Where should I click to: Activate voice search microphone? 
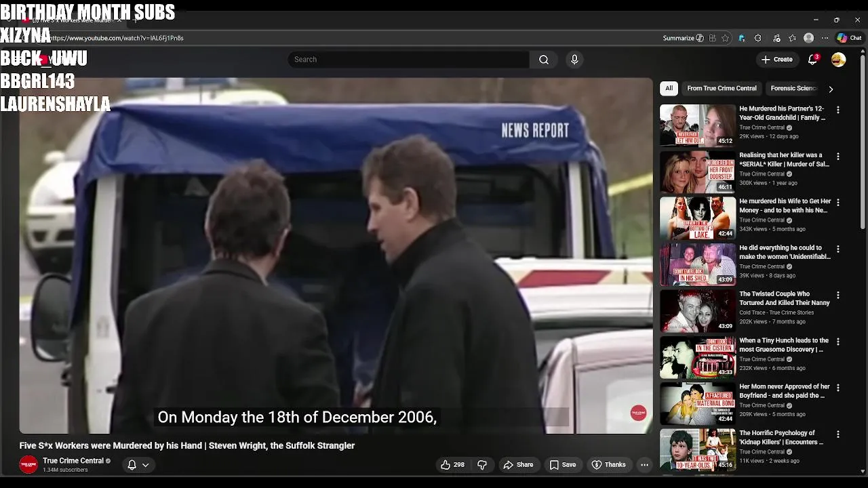[x=574, y=60]
